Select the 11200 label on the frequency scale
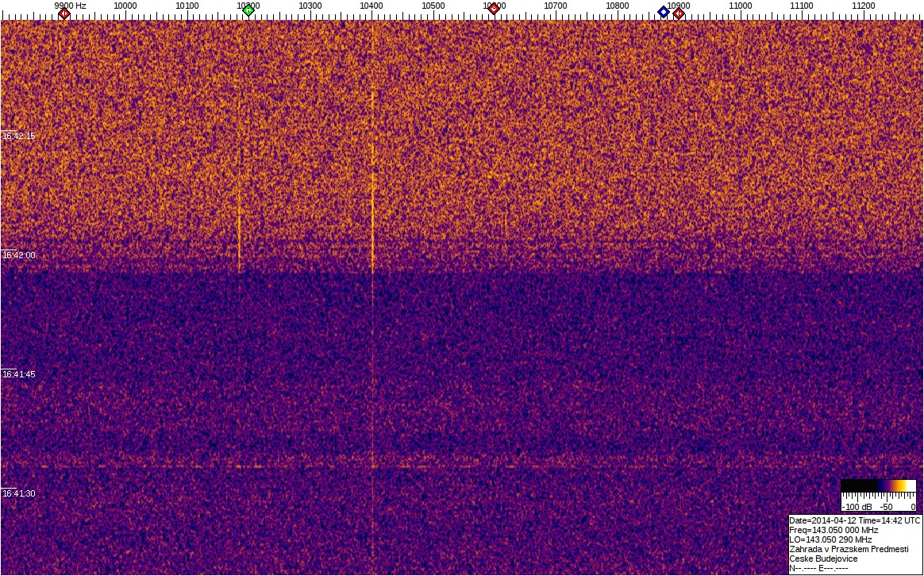Screen dimensions: 924x576 864,6
